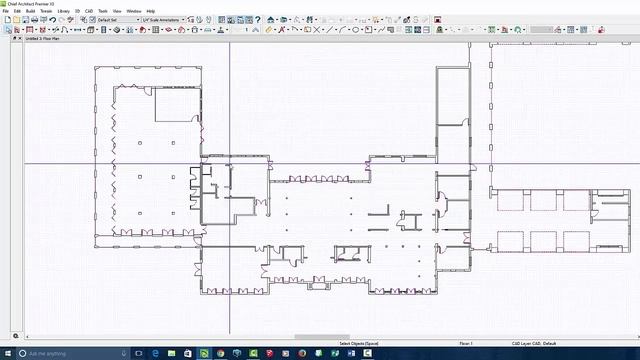
Task: Expand the Text tool dropdown arrow
Action: click(x=288, y=30)
